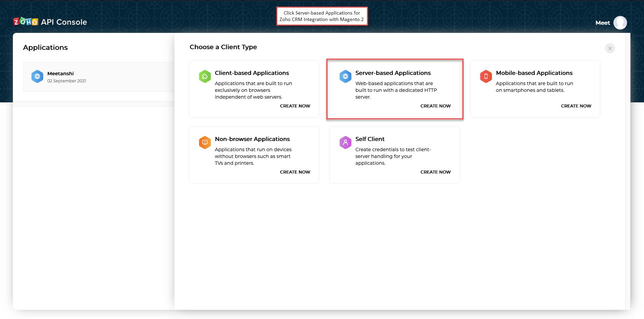Click the Zoho logo in the header
This screenshot has height=319, width=644.
(x=25, y=22)
